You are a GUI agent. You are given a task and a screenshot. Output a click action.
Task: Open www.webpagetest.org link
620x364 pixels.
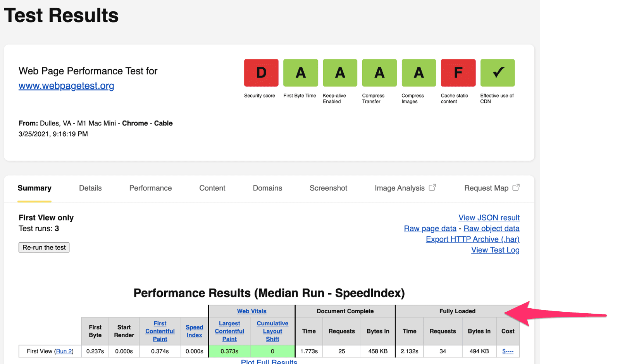click(x=66, y=86)
